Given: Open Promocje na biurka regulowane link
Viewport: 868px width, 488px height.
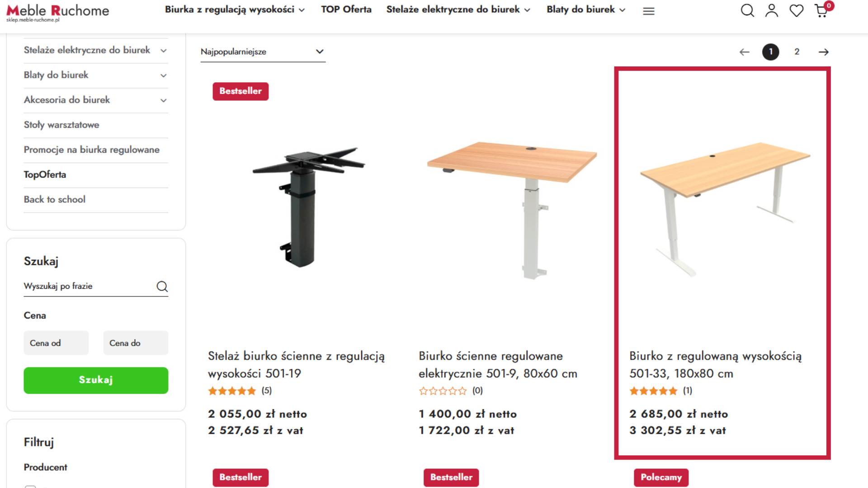Looking at the screenshot, I should pos(92,150).
